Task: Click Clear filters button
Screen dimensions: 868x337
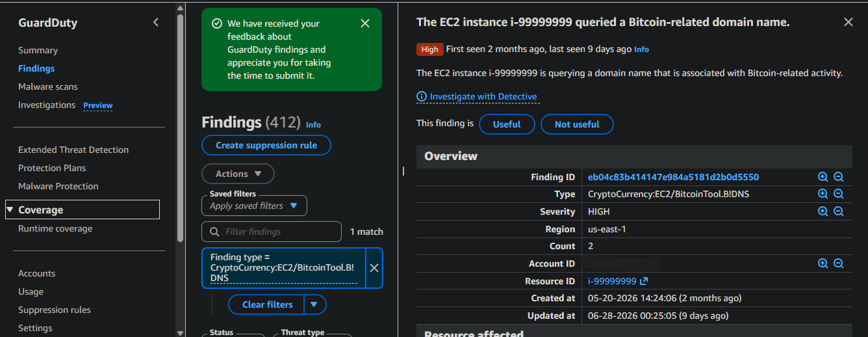Action: point(267,304)
